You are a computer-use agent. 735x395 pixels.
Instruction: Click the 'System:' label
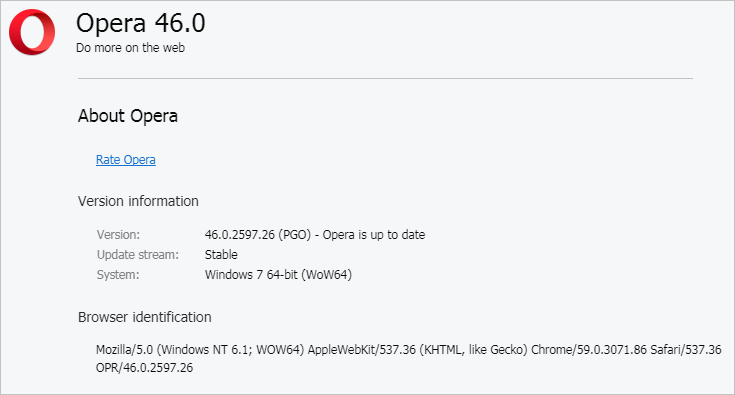pyautogui.click(x=118, y=275)
